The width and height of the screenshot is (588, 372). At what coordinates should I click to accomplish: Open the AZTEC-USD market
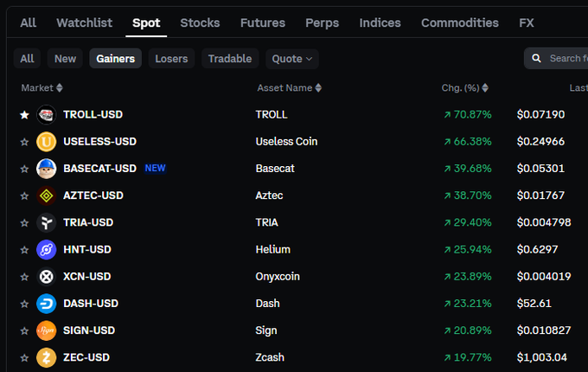pyautogui.click(x=93, y=196)
